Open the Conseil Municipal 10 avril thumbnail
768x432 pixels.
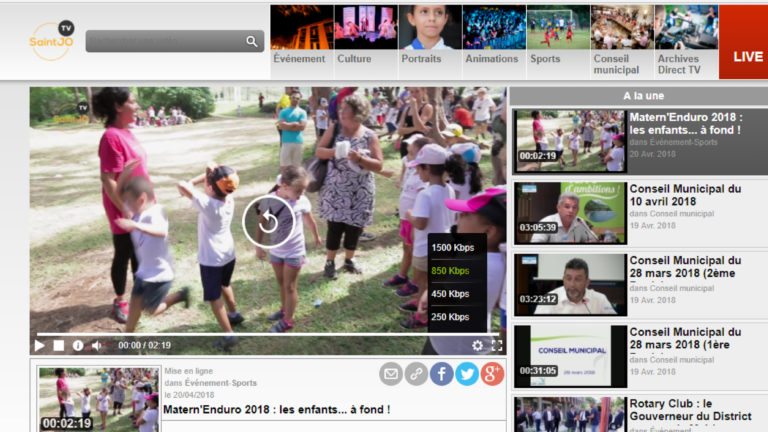pos(570,213)
